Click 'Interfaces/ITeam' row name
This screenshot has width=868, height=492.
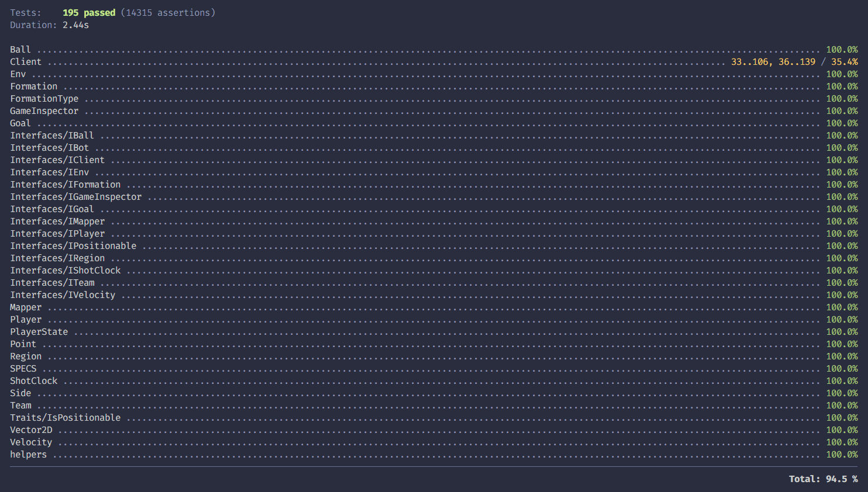coord(52,283)
